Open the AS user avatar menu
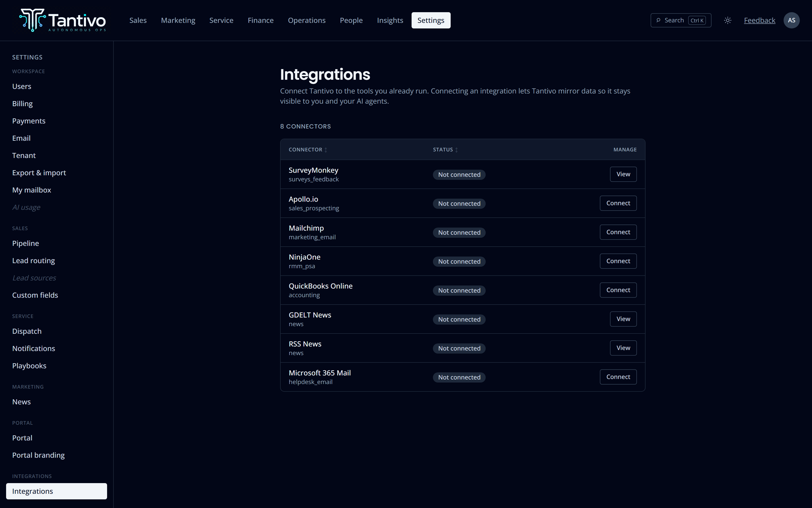Screen dimensions: 812x508 click(791, 20)
